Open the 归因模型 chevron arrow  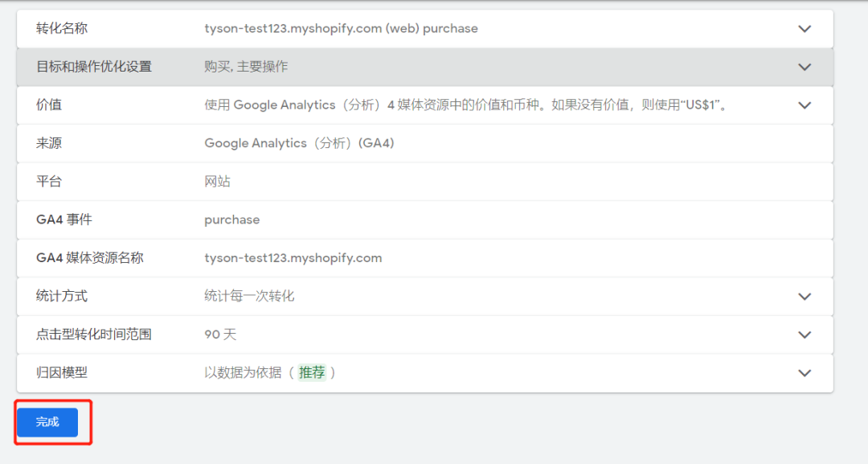pyautogui.click(x=805, y=373)
